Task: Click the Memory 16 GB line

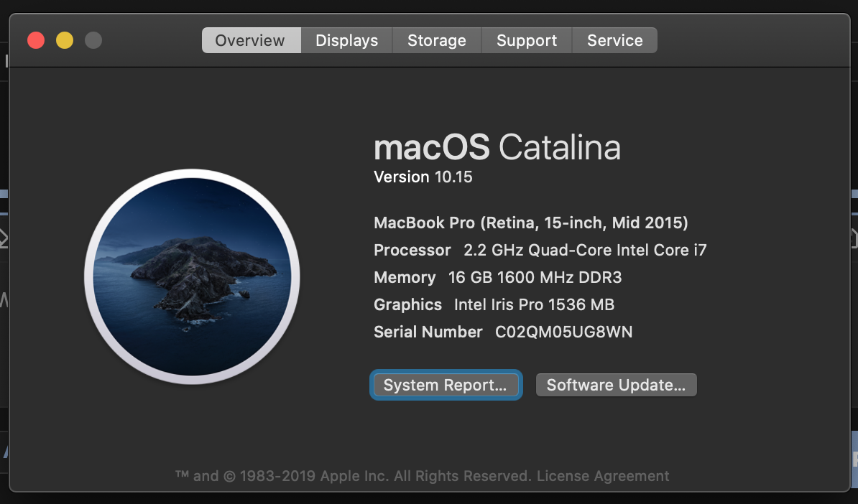Action: coord(499,278)
